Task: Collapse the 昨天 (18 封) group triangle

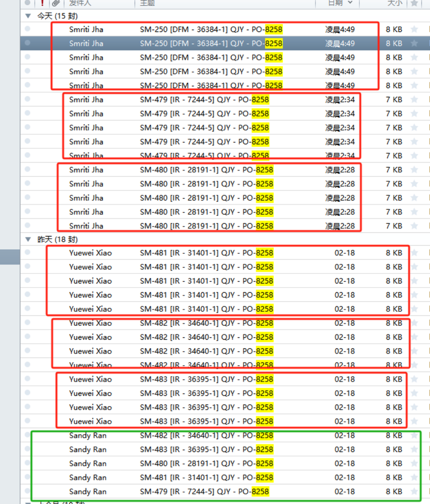Action: coord(28,240)
